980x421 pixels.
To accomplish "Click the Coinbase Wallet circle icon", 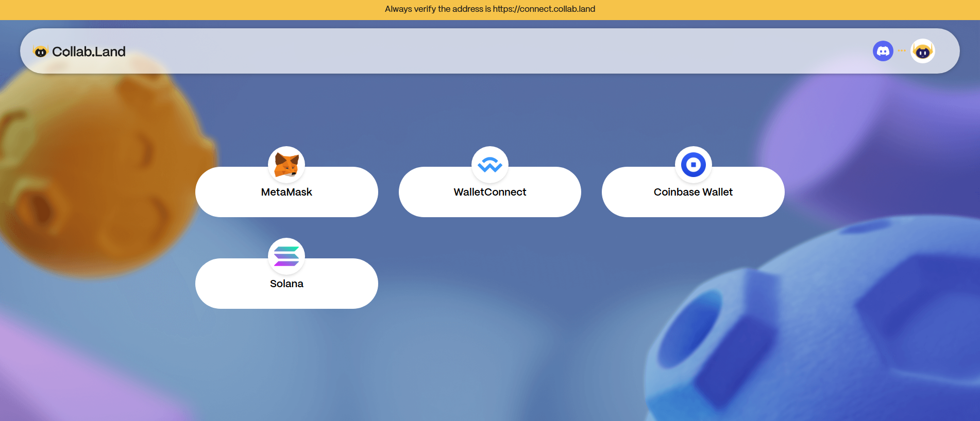I will (x=694, y=165).
